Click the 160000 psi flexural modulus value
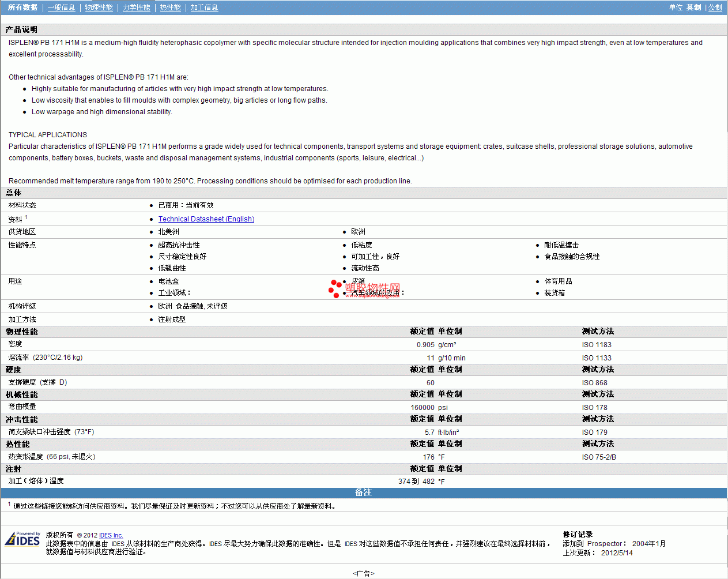 tap(429, 408)
